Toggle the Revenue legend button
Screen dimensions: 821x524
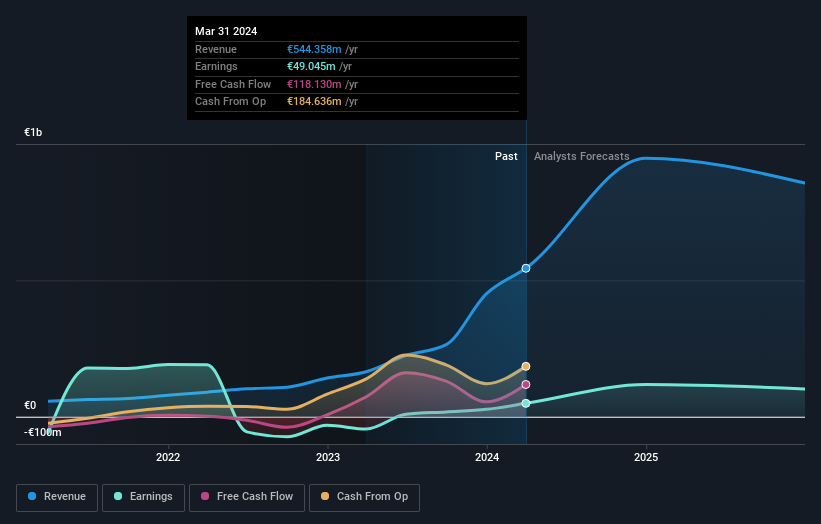point(57,497)
